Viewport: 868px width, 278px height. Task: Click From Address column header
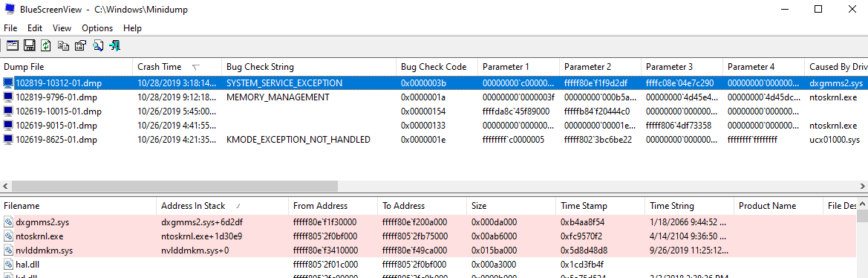pos(334,206)
